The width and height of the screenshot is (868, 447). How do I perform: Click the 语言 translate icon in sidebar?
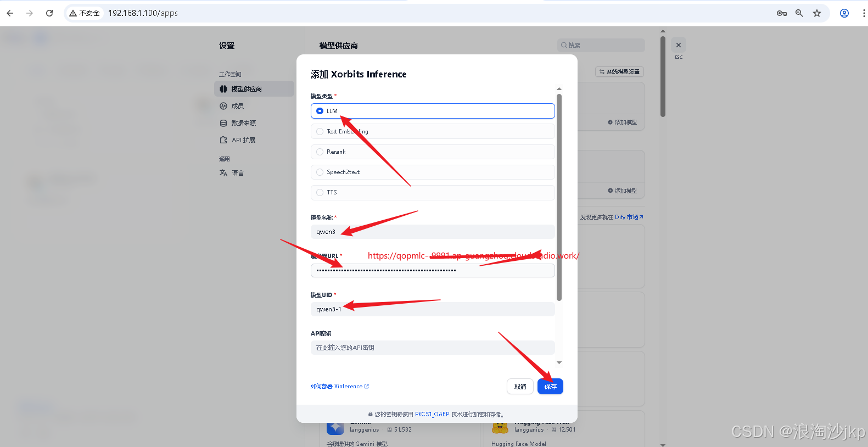[223, 173]
